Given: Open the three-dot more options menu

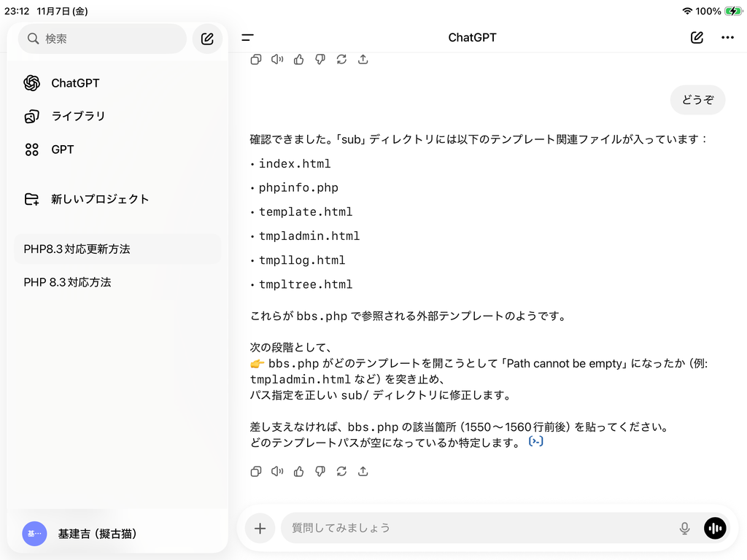Looking at the screenshot, I should [727, 38].
